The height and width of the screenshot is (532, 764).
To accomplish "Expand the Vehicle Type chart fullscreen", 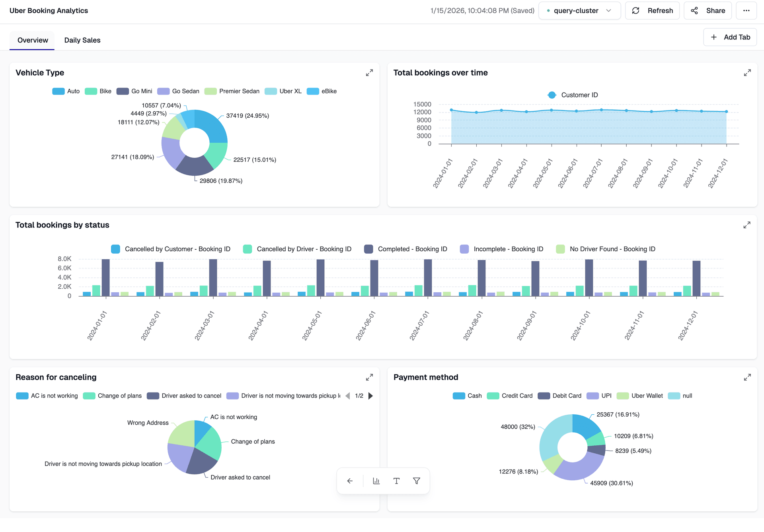I will (x=369, y=73).
